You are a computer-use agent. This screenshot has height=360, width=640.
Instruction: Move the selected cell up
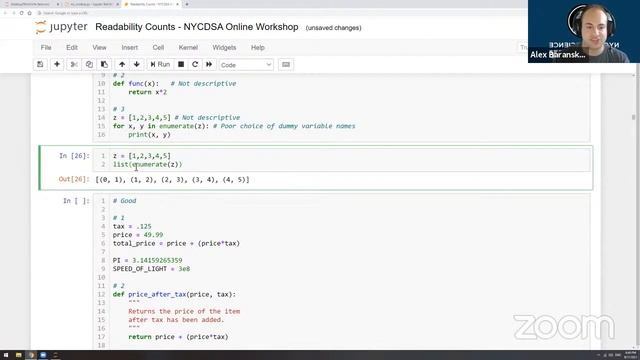pos(122,64)
